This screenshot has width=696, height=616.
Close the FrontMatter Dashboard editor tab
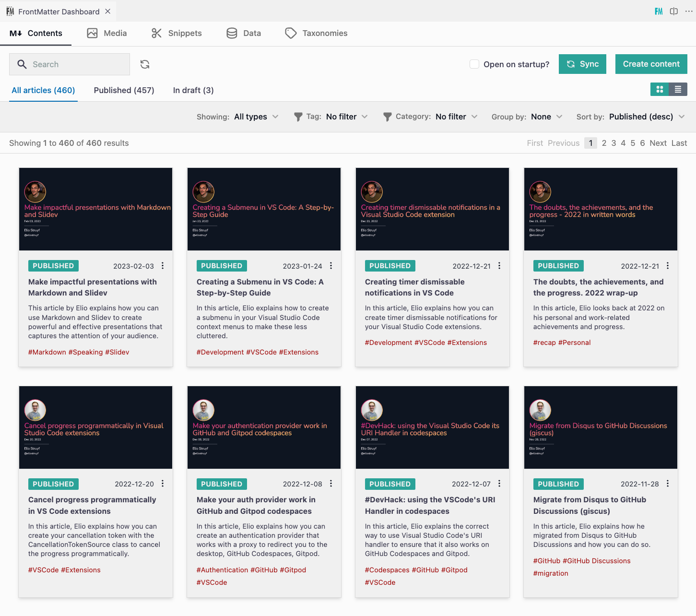tap(108, 11)
